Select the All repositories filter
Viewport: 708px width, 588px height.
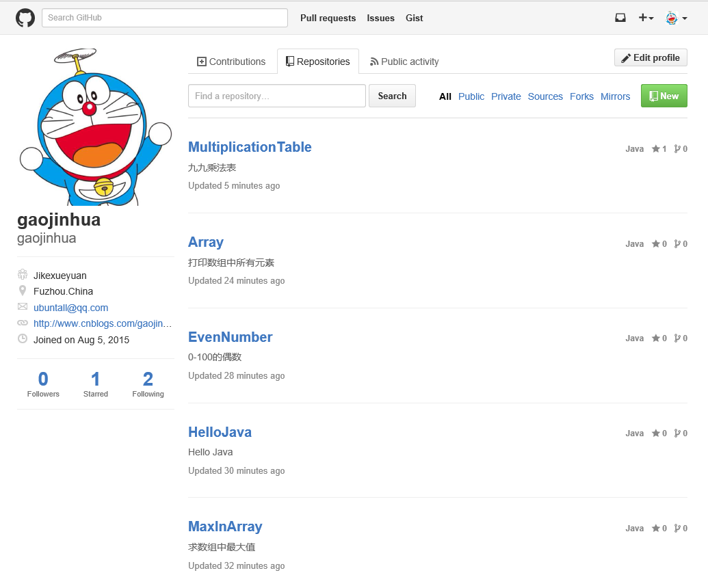pyautogui.click(x=445, y=96)
